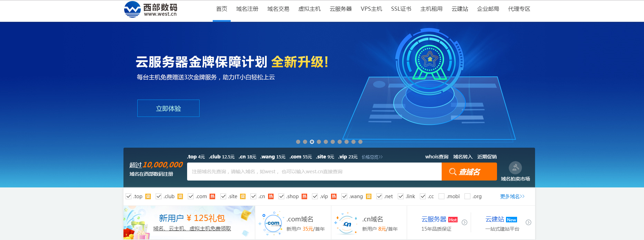
Task: Uncheck the .vip domain checkbox
Action: (x=315, y=196)
